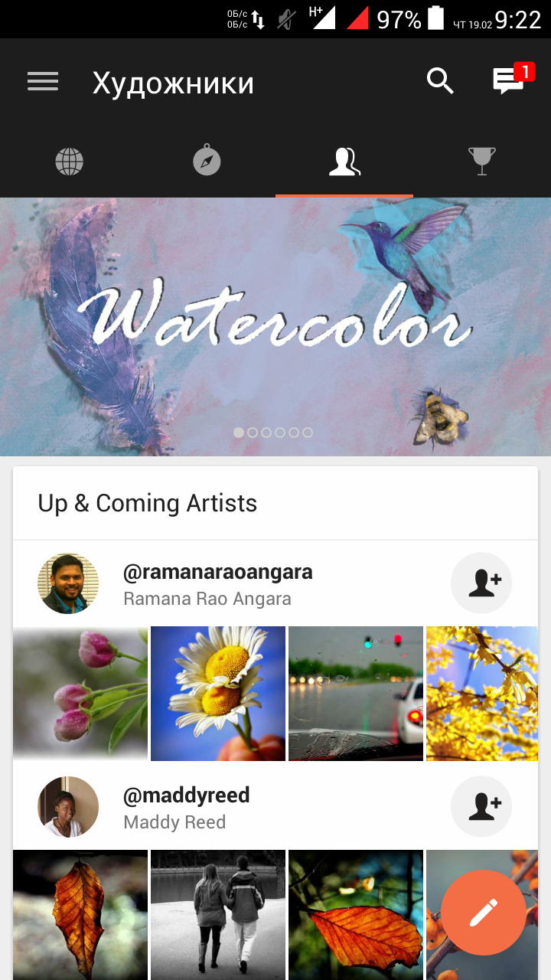Open the hamburger navigation menu
Image resolution: width=551 pixels, height=980 pixels.
(x=43, y=81)
